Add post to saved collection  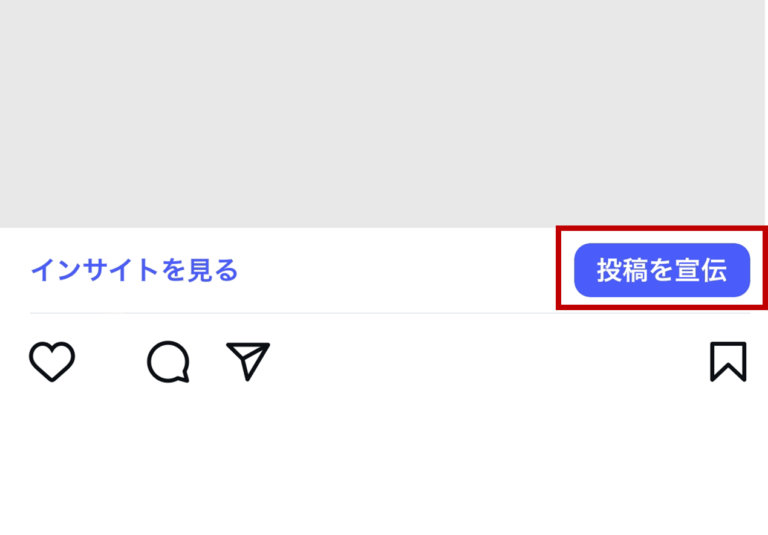pyautogui.click(x=728, y=362)
